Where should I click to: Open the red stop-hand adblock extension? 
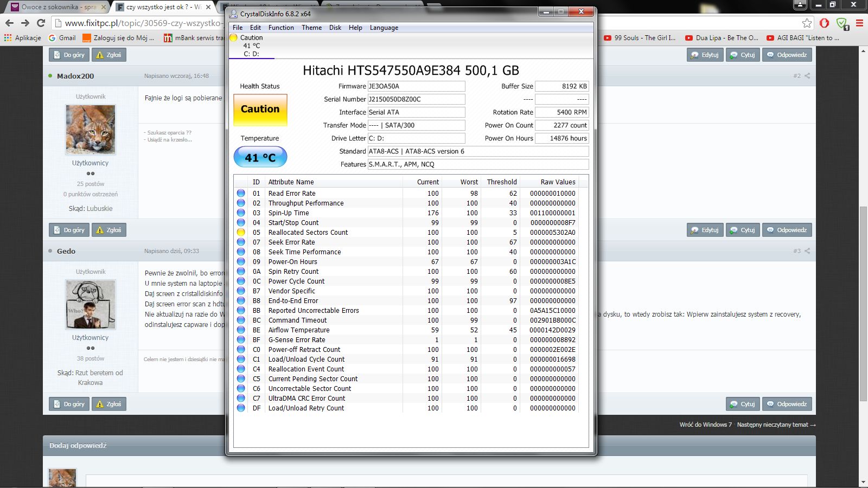pos(824,23)
